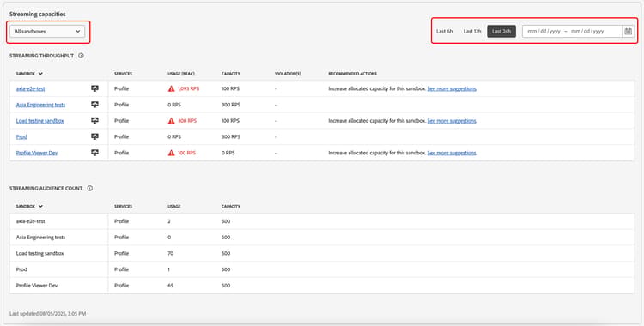Image resolution: width=644 pixels, height=326 pixels.
Task: Click 300 RPS capacity in Prod row
Action: pos(231,136)
